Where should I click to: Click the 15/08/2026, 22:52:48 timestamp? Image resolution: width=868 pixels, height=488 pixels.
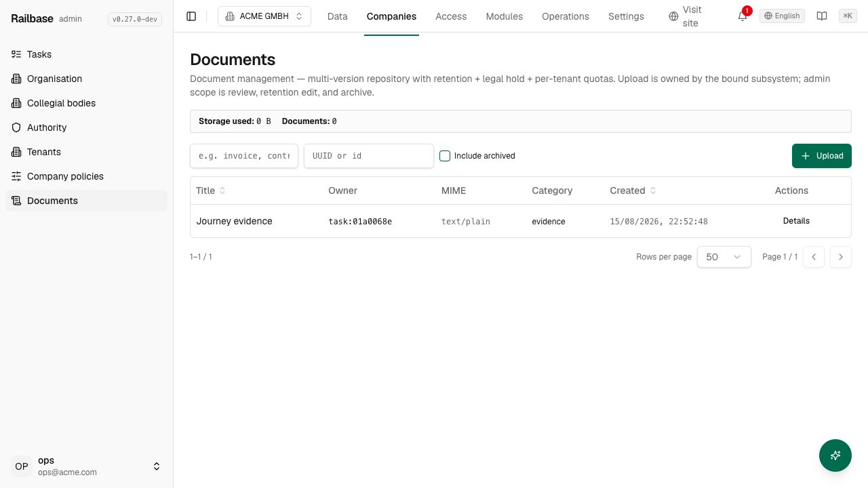pos(658,222)
